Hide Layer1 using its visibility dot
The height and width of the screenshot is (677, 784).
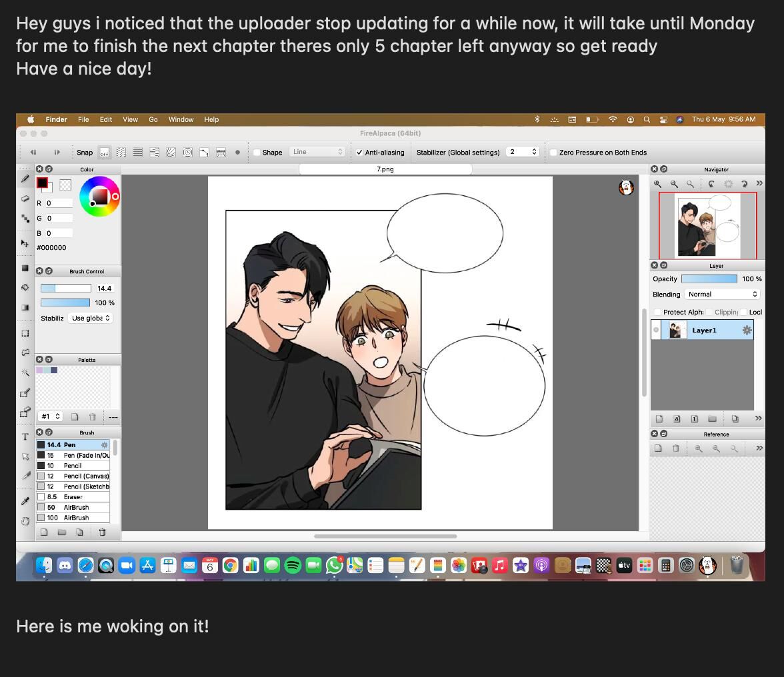[656, 331]
